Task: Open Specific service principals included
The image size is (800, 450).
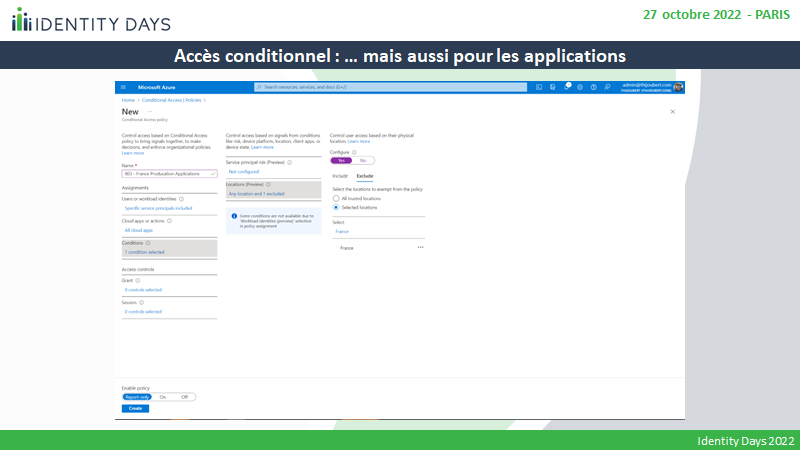Action: click(159, 208)
